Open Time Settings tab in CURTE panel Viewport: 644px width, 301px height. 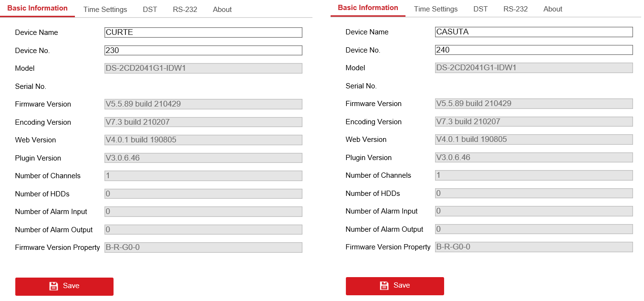coord(105,10)
